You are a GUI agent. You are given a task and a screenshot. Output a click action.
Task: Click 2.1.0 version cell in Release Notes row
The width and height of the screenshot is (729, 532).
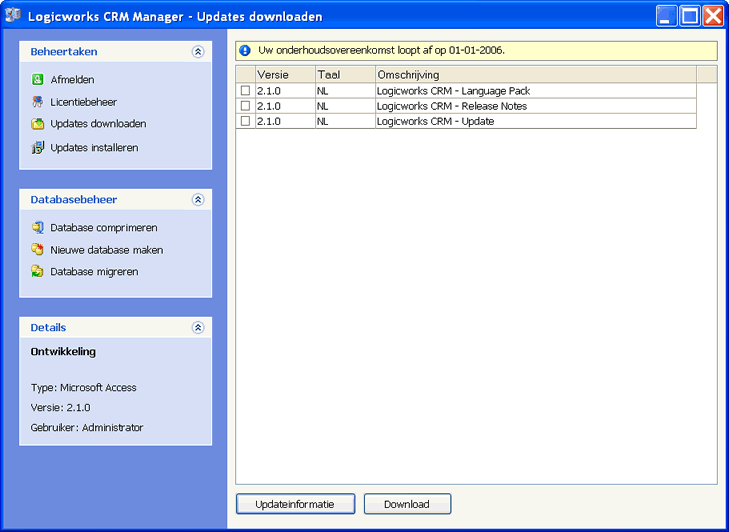tap(285, 106)
